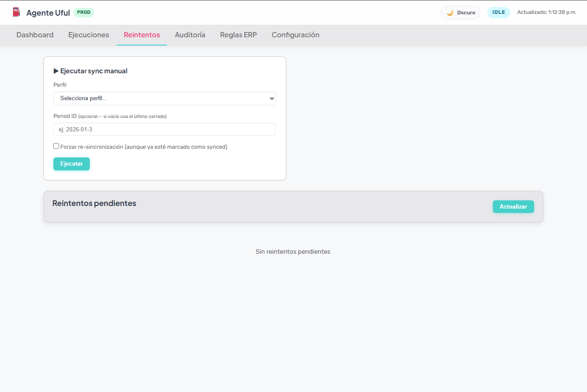This screenshot has height=392, width=587.
Task: Enable the Forzar re-sincronización checkbox
Action: [x=56, y=146]
